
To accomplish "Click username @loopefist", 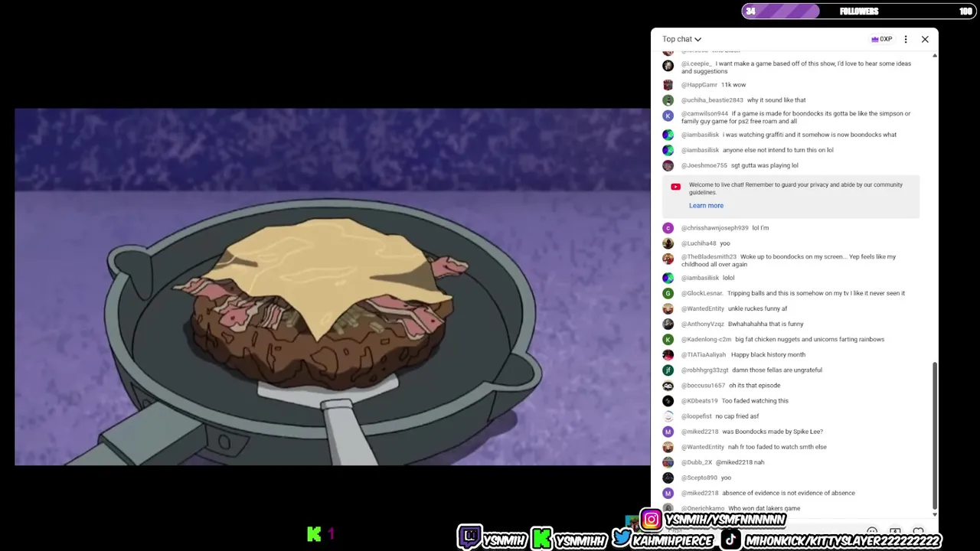I will [697, 416].
